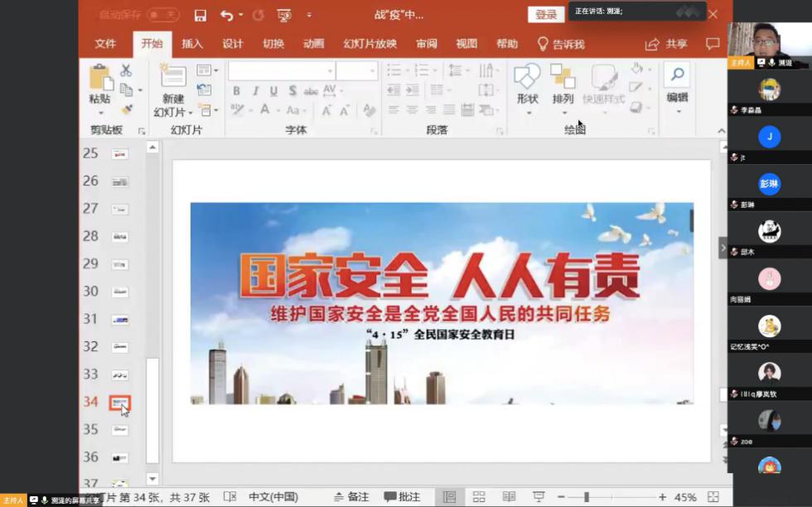
Task: Click the Justify alignment icon
Action: point(449,110)
